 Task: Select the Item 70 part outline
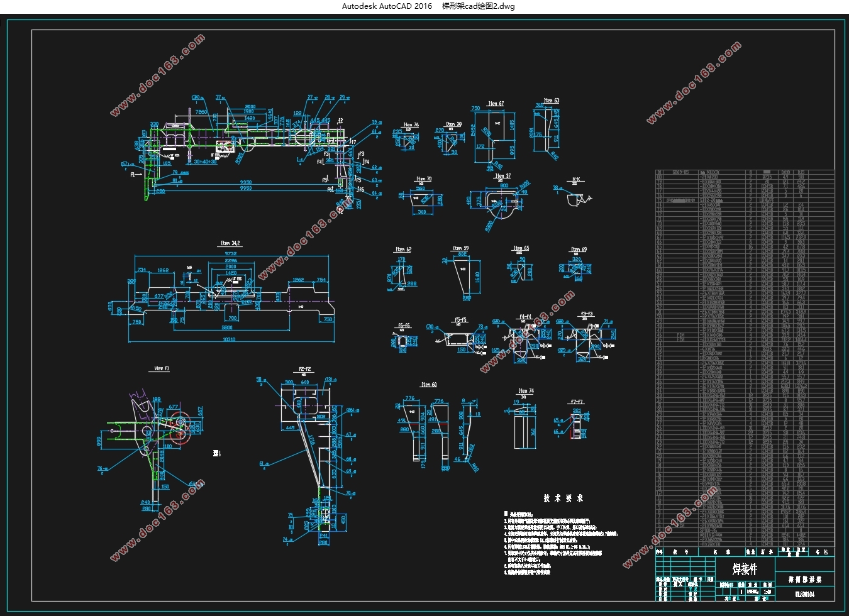click(x=423, y=203)
